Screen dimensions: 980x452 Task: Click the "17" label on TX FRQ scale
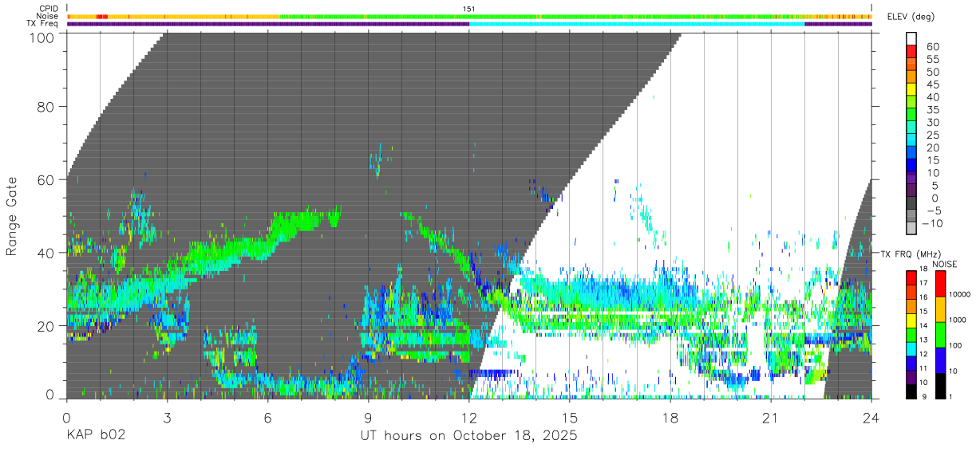pyautogui.click(x=923, y=283)
